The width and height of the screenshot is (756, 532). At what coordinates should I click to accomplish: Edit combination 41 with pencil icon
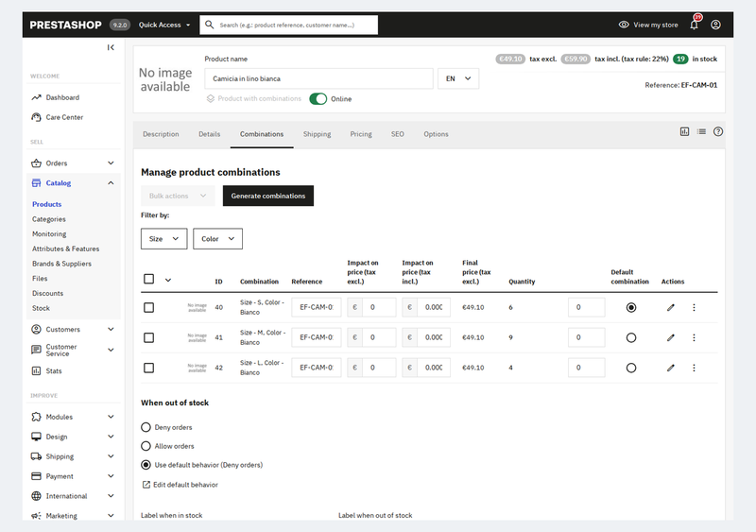[671, 337]
